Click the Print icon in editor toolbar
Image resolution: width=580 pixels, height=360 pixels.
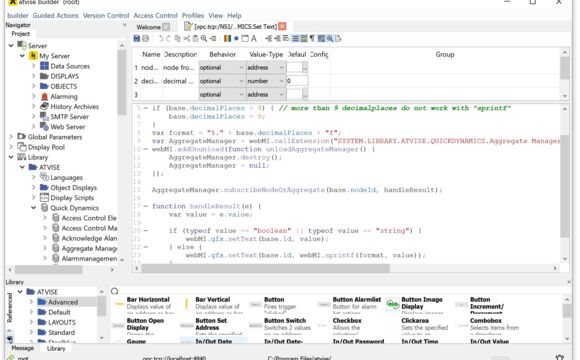click(146, 38)
